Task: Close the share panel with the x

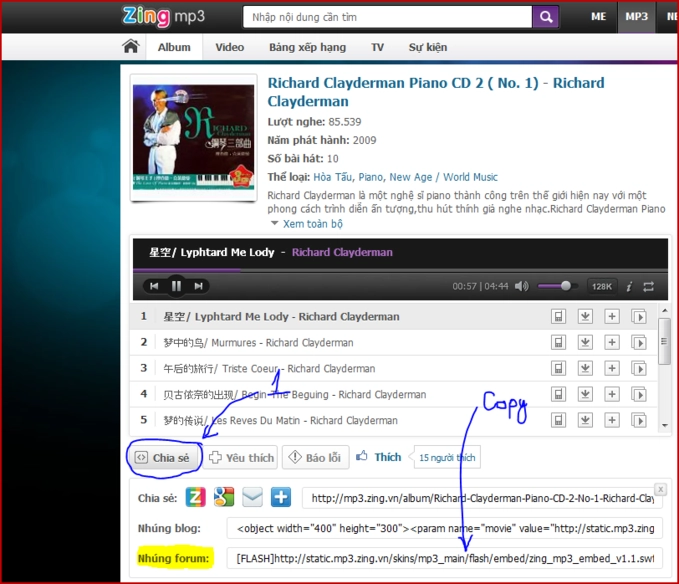Action: pyautogui.click(x=660, y=489)
